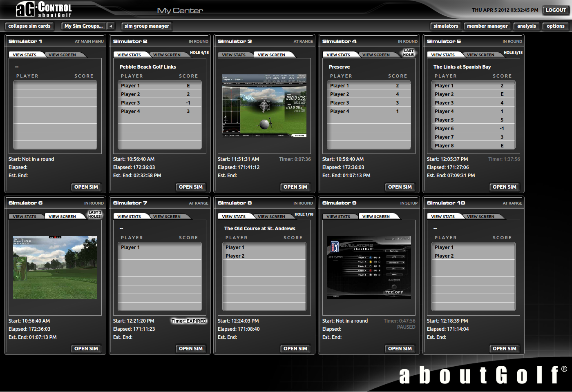Switch to View Stats on Simulator 3
This screenshot has width=572, height=392.
[x=234, y=55]
